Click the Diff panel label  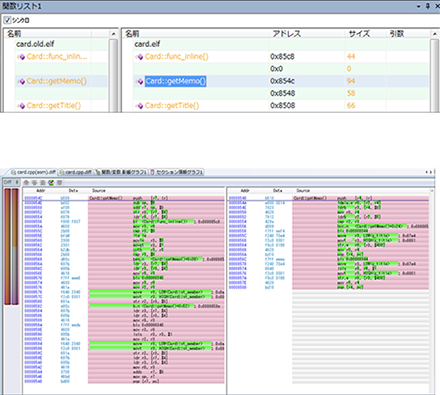8,182
